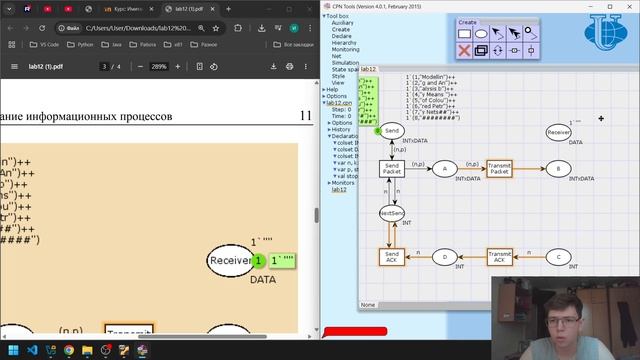This screenshot has width=640, height=360.
Task: Collapse the lab12.cpn tree node
Action: click(x=324, y=103)
